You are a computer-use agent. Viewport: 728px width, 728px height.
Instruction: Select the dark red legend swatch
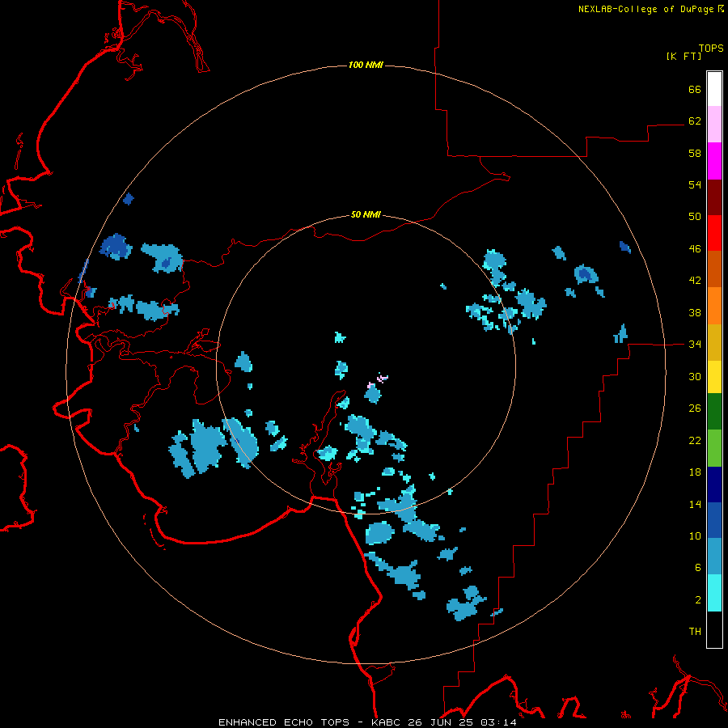coord(714,197)
